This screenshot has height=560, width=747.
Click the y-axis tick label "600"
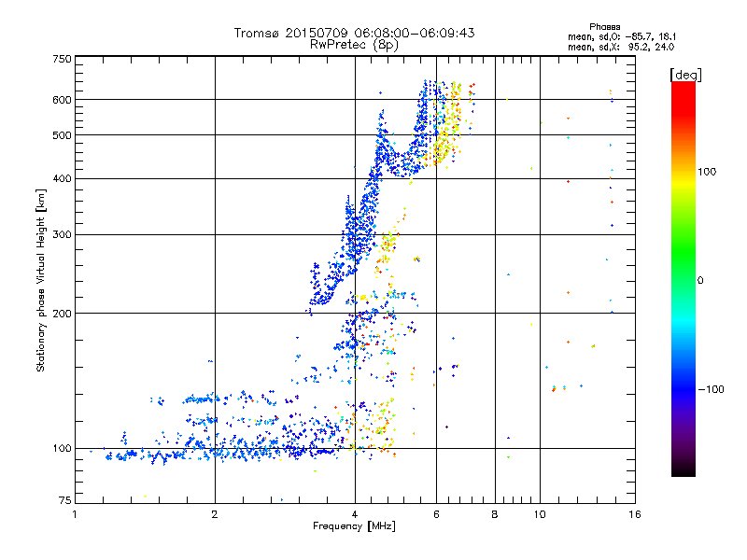click(x=62, y=100)
